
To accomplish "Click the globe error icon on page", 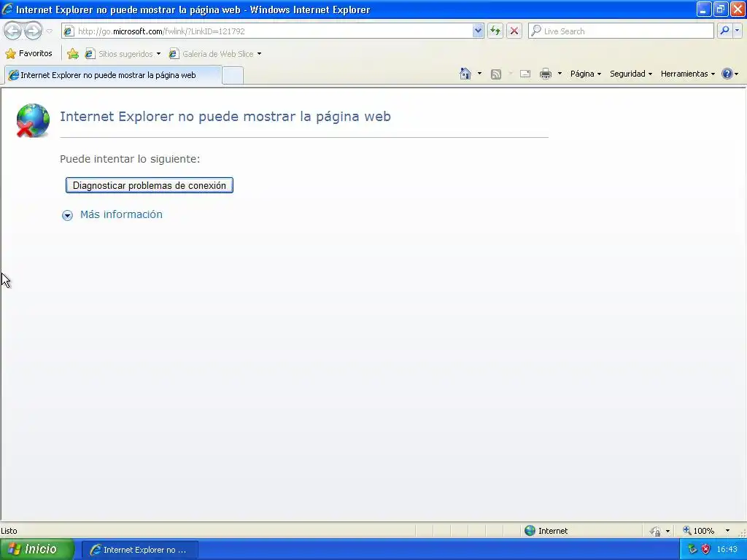I will pos(32,120).
